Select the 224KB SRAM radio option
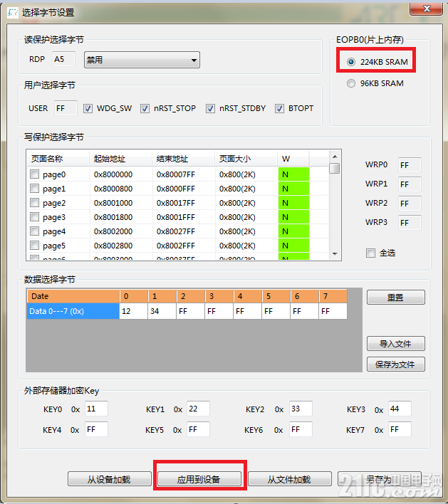Viewport: 448px width, 504px height. [x=351, y=62]
